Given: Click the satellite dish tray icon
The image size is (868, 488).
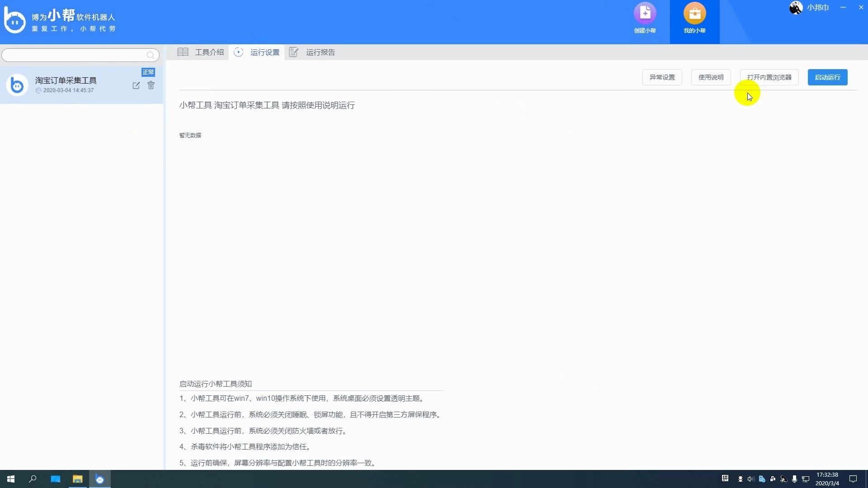Looking at the screenshot, I should tap(783, 479).
